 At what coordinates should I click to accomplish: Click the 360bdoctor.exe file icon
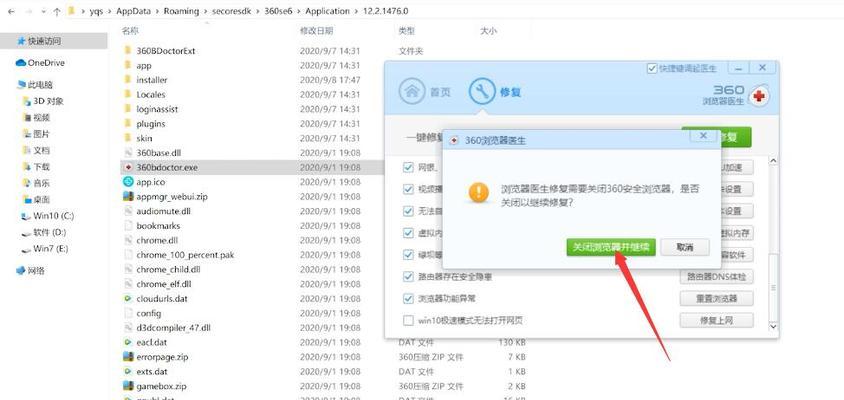pos(128,167)
